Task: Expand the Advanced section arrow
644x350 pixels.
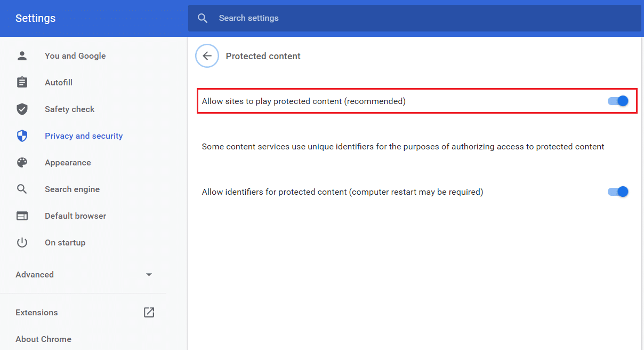Action: [149, 274]
